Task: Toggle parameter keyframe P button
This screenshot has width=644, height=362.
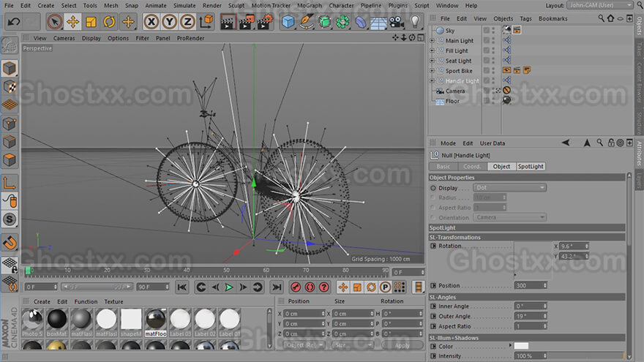Action: [x=385, y=287]
